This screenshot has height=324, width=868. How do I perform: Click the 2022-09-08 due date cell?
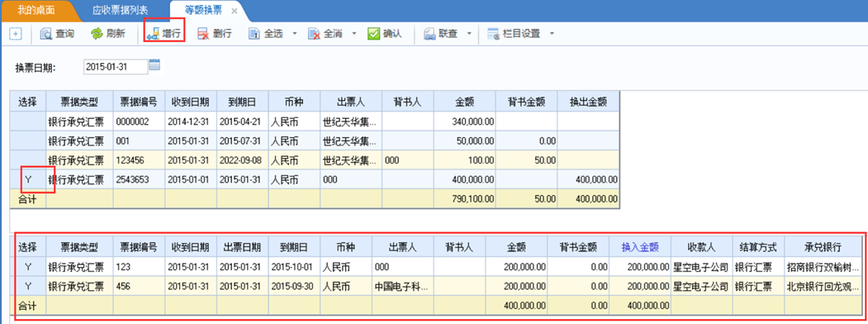pos(243,160)
